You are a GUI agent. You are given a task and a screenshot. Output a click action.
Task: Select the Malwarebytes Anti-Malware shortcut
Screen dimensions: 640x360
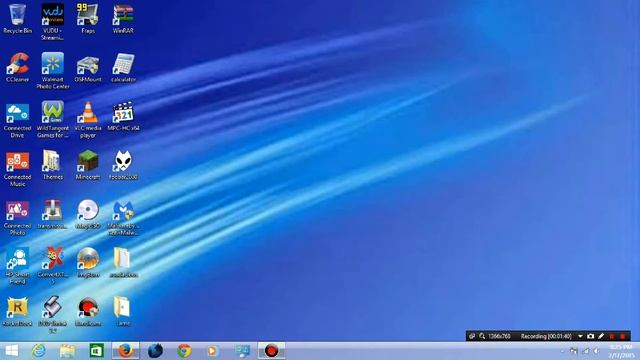[123, 218]
